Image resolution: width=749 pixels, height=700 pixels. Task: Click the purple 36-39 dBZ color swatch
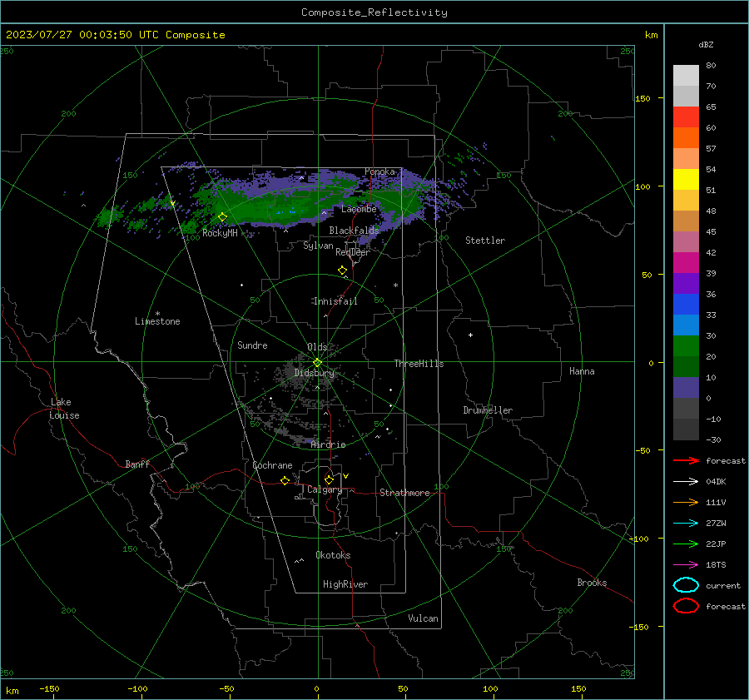[686, 283]
